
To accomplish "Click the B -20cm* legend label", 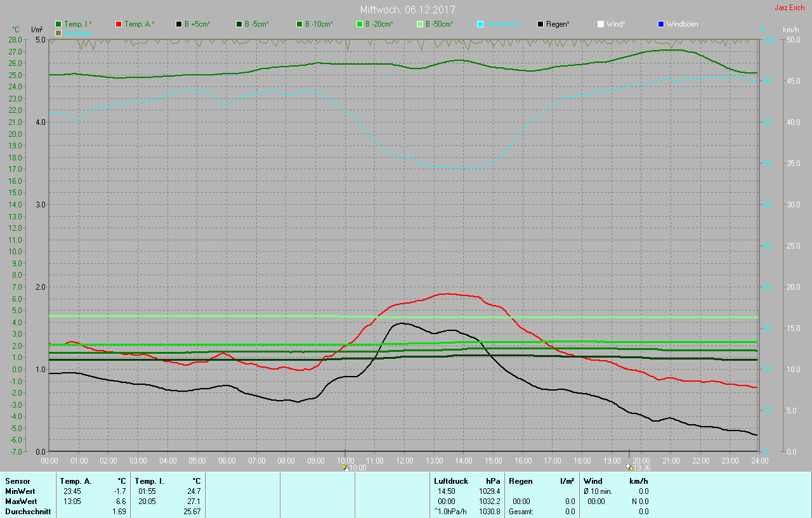I will click(379, 24).
